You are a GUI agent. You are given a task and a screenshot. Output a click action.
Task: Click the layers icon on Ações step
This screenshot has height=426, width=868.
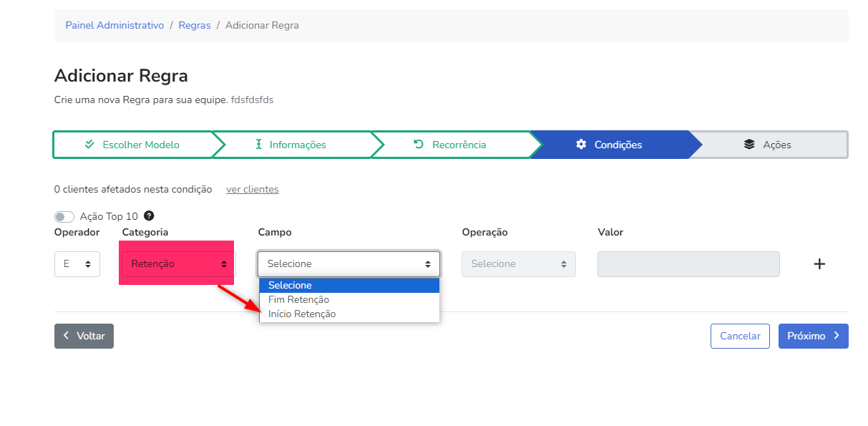pyautogui.click(x=749, y=145)
